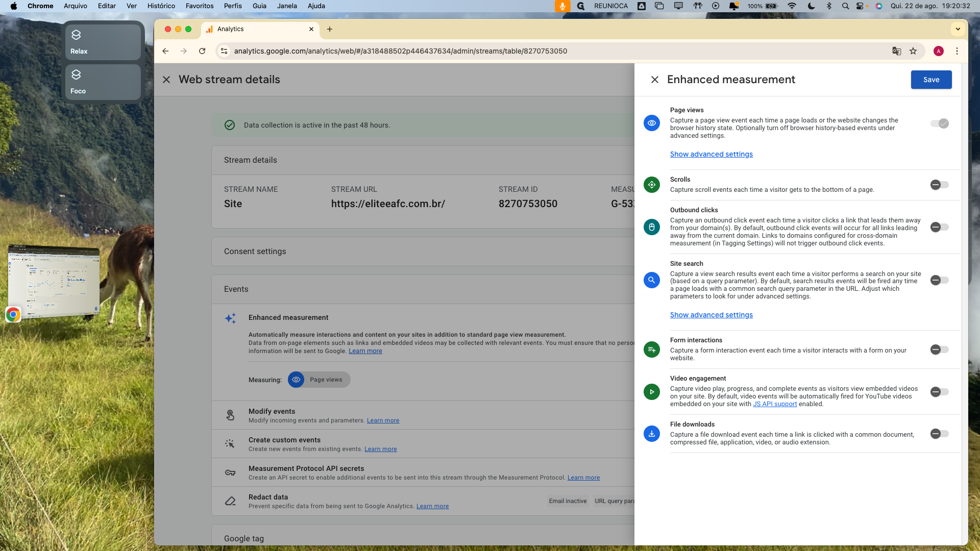This screenshot has width=980, height=551.
Task: Click the Email inactive chip
Action: pos(568,501)
